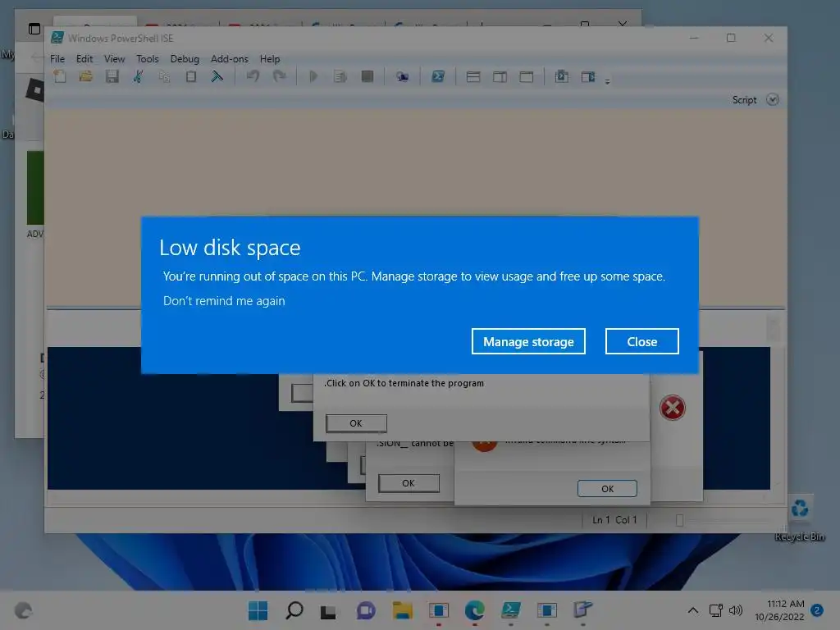The height and width of the screenshot is (630, 840).
Task: Open the volume speaker tray icon
Action: pyautogui.click(x=736, y=610)
